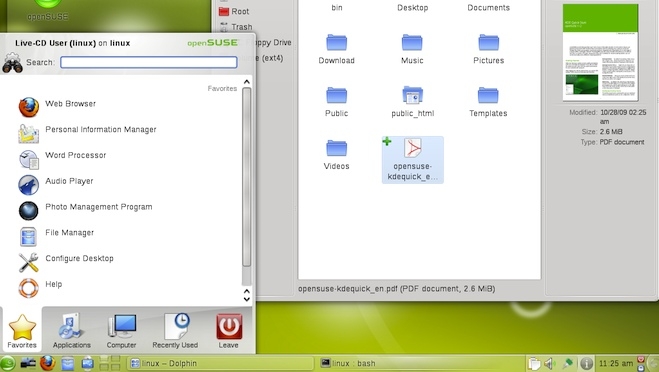Switch to the Computer tab
This screenshot has height=372, width=659.
click(x=121, y=331)
